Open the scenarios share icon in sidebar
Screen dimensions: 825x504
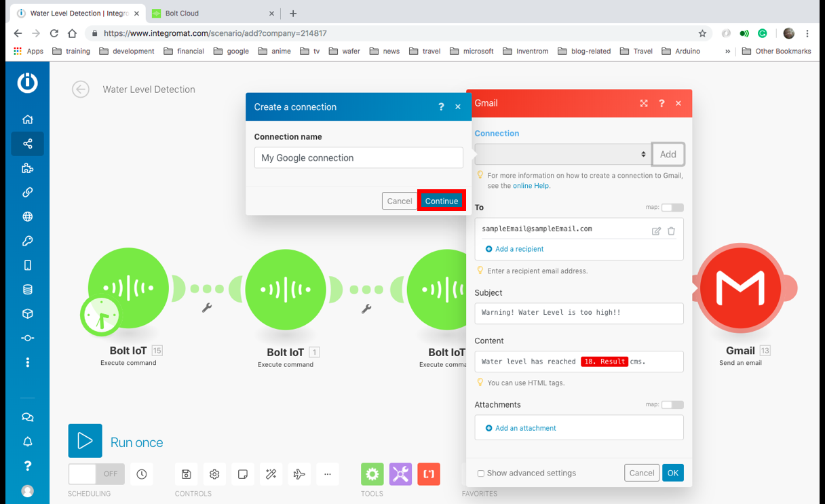point(28,144)
